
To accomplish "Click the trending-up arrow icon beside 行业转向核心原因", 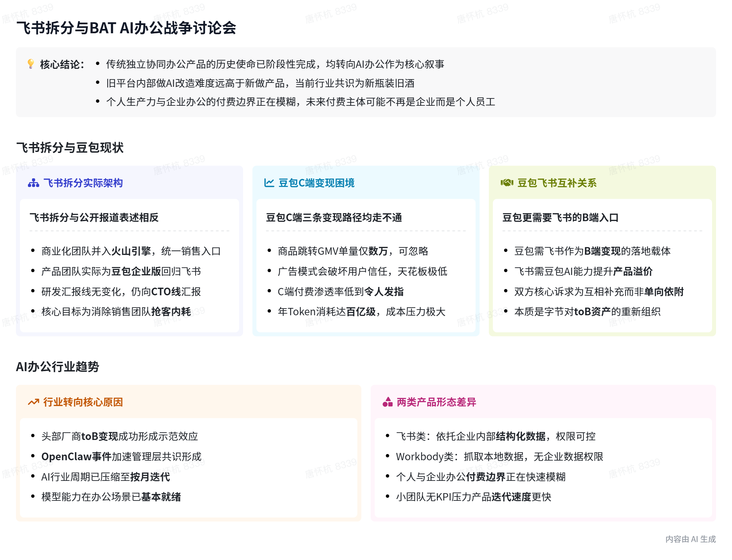I will click(33, 402).
